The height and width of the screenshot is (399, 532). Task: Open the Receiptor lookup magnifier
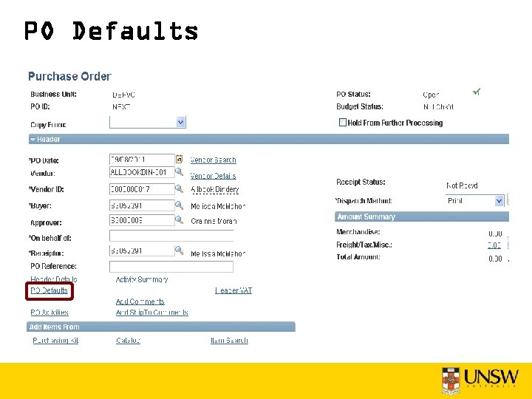(179, 250)
